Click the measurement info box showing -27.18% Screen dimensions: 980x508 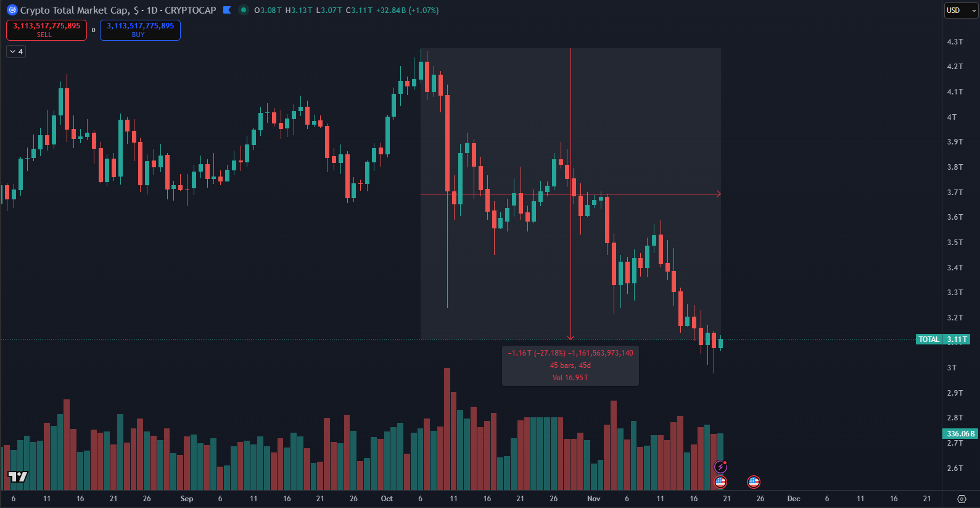coord(570,365)
